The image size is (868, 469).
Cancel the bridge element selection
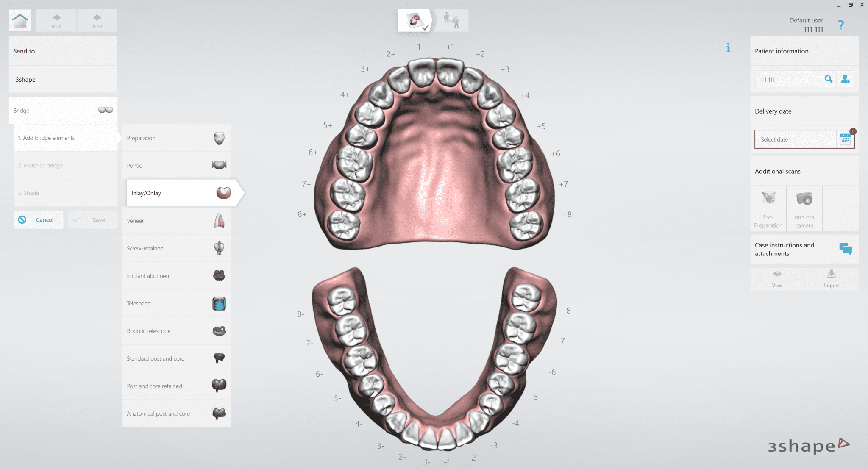38,219
